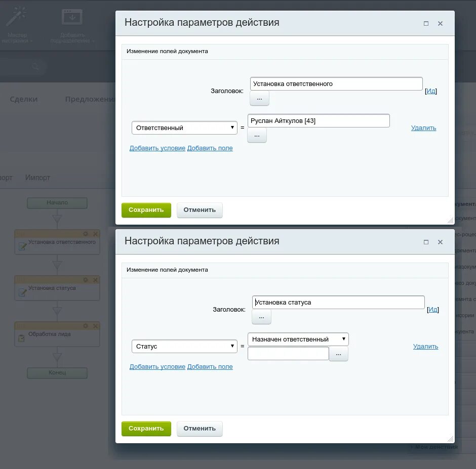Click the upper dialog resize grip icon
Viewport: 476px width, 469px height.
tap(451, 221)
